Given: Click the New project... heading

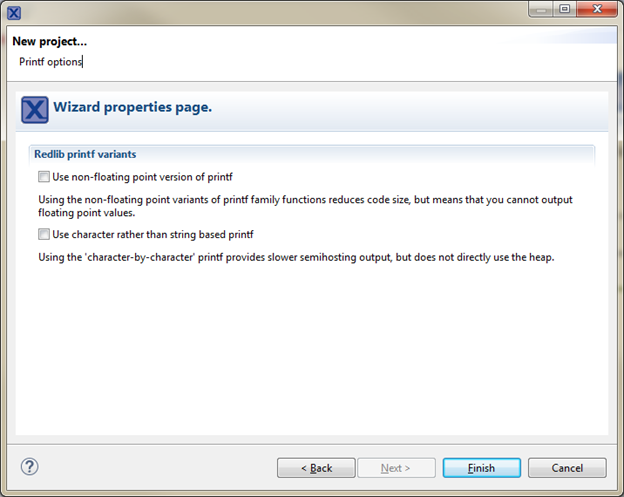Looking at the screenshot, I should coord(49,41).
